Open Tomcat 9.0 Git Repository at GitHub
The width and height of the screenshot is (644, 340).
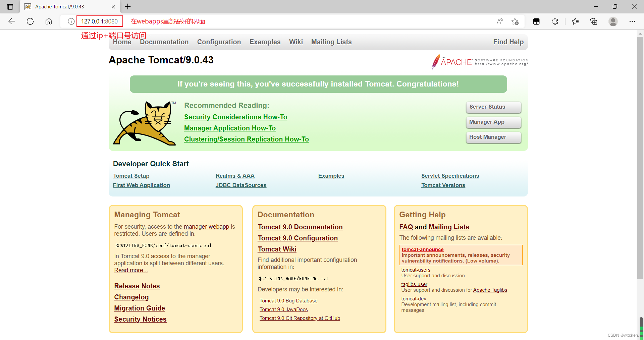300,318
